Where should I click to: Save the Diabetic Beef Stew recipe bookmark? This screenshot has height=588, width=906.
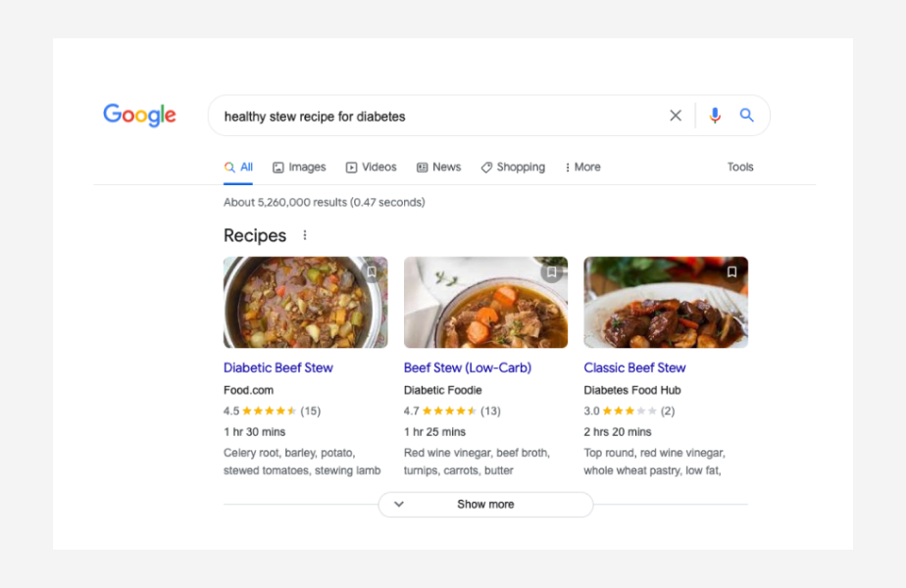tap(371, 272)
